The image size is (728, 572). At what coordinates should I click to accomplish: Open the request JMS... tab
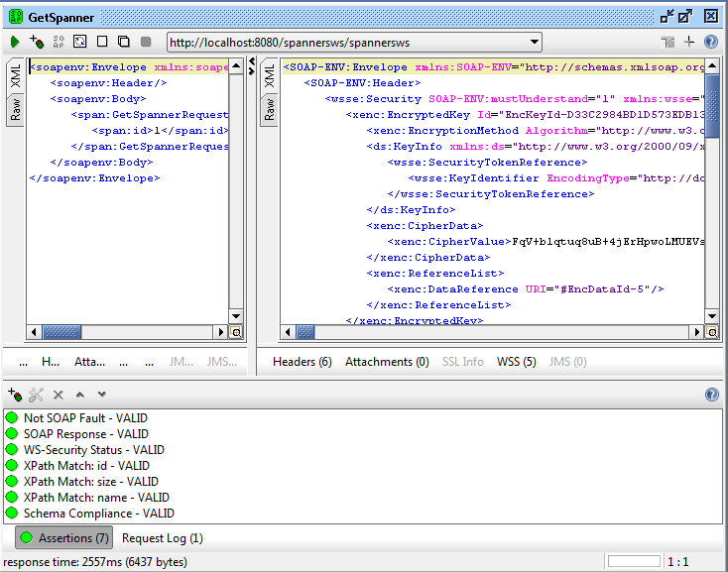222,362
